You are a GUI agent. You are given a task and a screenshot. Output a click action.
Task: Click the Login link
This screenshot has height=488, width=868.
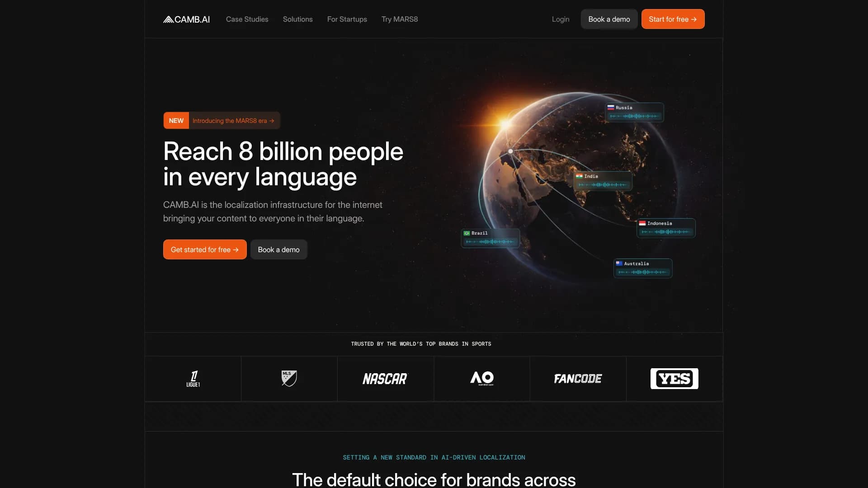coord(560,19)
